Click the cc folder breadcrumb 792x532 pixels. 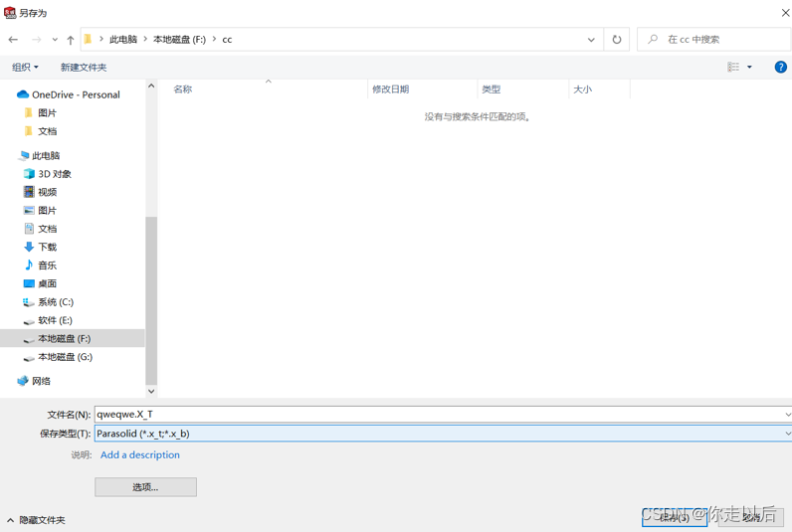click(227, 40)
